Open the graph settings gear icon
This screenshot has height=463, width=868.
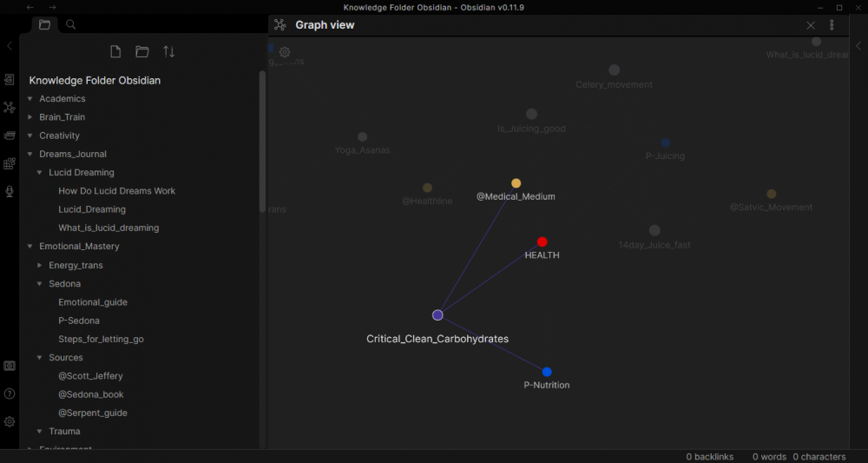point(285,52)
